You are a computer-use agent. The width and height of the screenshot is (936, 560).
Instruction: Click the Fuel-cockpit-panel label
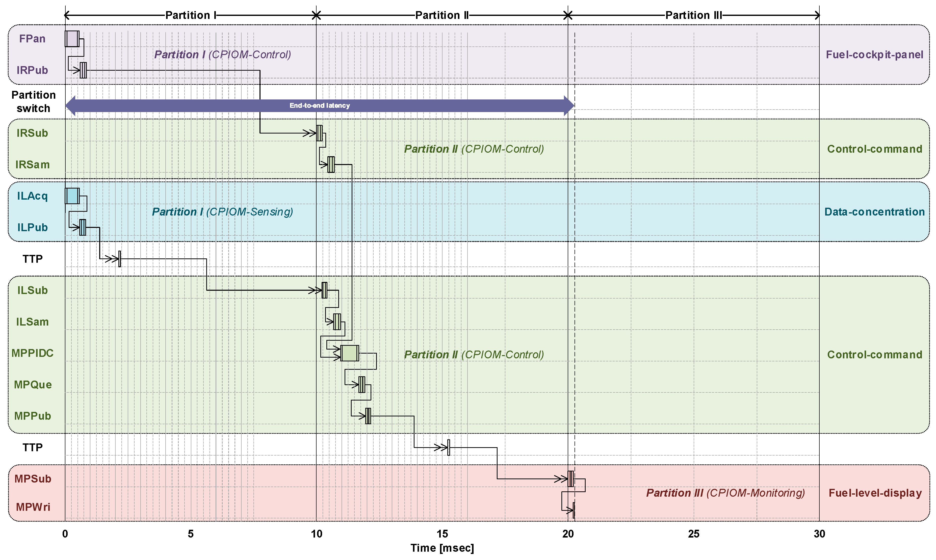pos(874,55)
